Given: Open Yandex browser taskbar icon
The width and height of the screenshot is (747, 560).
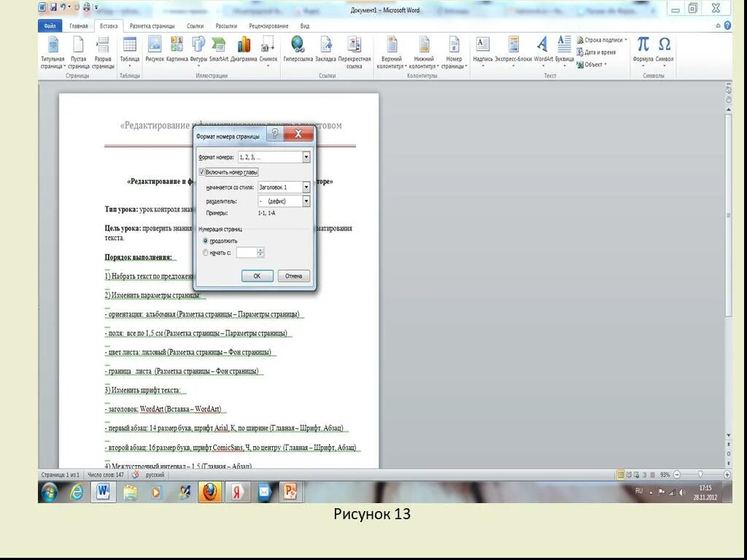Looking at the screenshot, I should 237,492.
